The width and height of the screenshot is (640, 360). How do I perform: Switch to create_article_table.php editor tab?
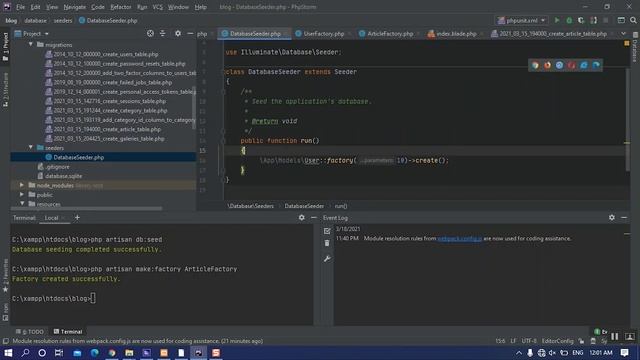coord(553,34)
